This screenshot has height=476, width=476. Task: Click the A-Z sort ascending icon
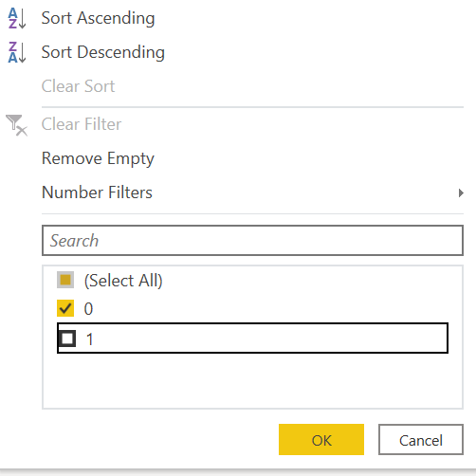pyautogui.click(x=17, y=18)
